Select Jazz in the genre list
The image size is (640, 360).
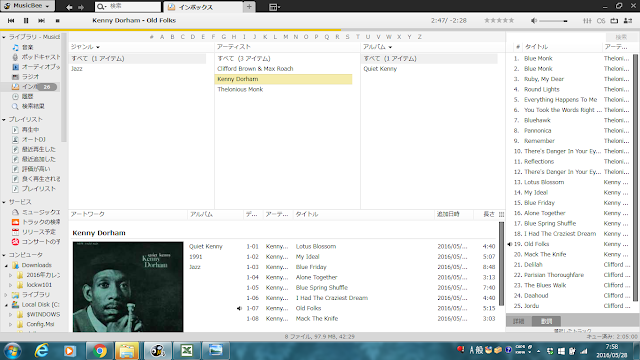coord(77,69)
